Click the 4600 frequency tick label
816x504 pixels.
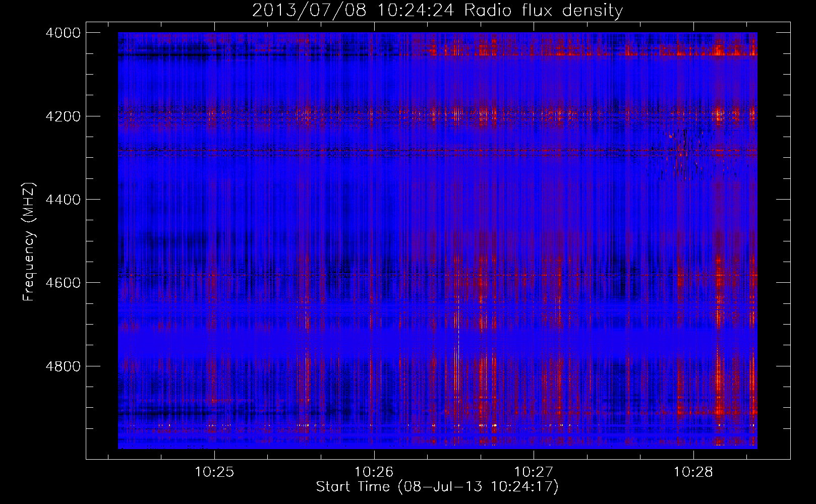[x=63, y=283]
